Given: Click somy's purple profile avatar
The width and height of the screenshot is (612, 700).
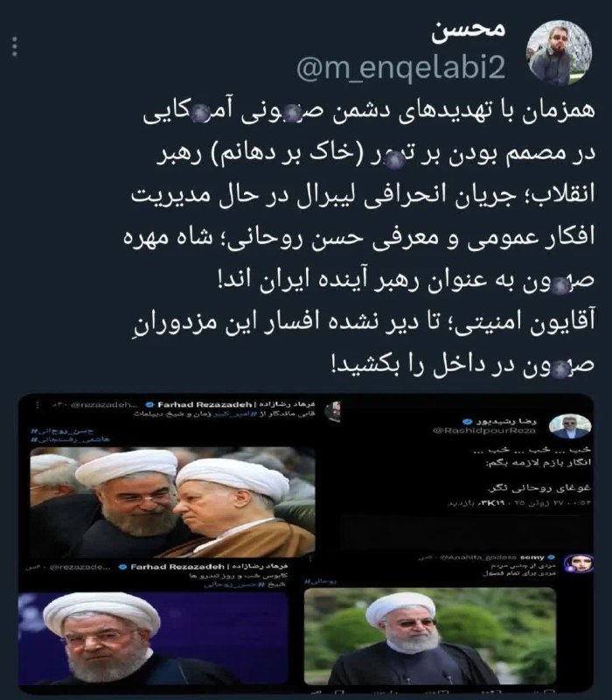Looking at the screenshot, I should click(x=578, y=563).
